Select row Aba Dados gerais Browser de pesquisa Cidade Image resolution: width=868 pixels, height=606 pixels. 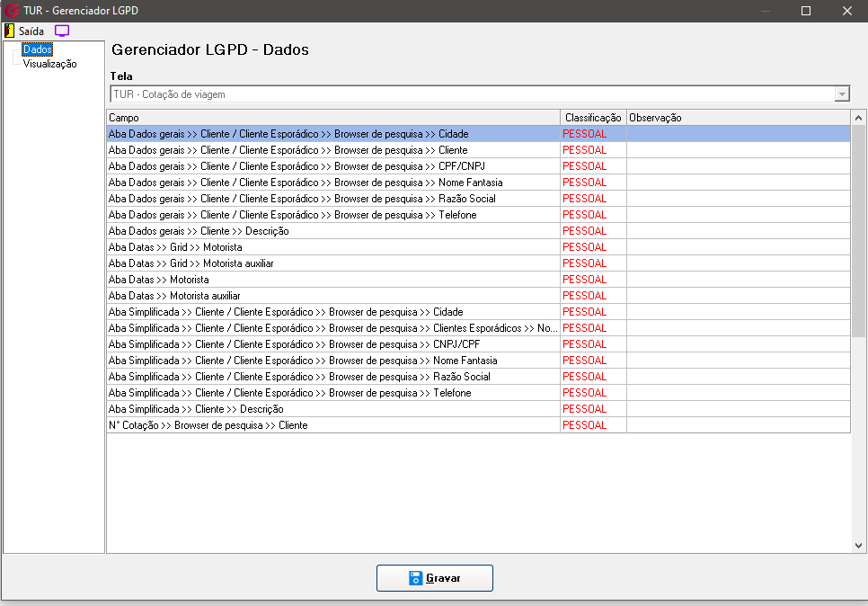click(x=478, y=133)
